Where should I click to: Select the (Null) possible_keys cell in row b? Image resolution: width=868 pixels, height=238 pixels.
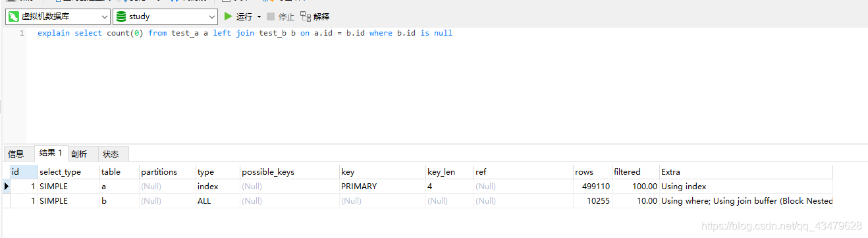click(290, 200)
